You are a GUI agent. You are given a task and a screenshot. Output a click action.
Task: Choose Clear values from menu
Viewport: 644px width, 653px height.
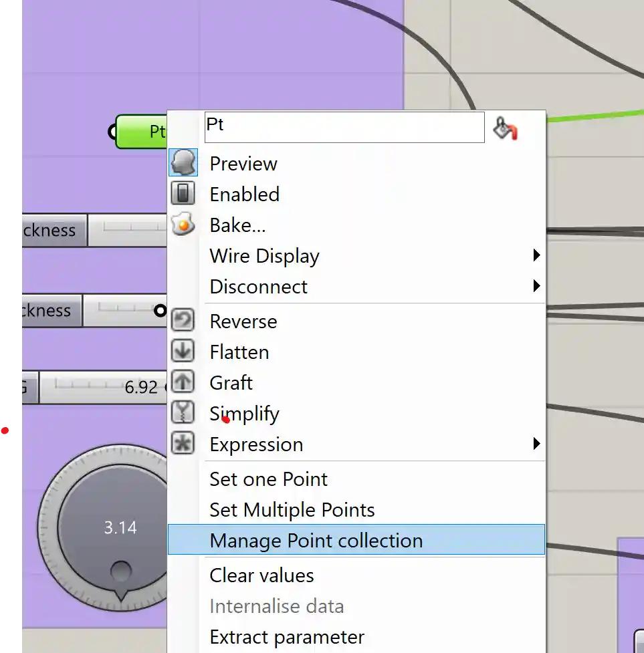coord(261,575)
